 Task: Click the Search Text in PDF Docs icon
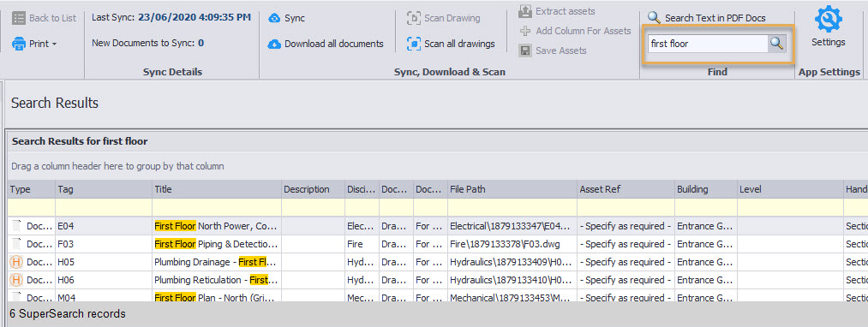pos(654,18)
